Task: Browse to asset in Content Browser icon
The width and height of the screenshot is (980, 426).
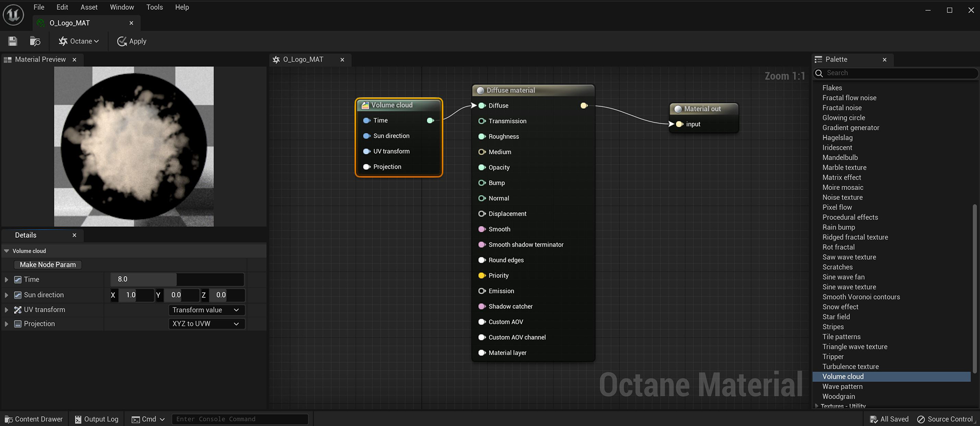Action: [35, 41]
